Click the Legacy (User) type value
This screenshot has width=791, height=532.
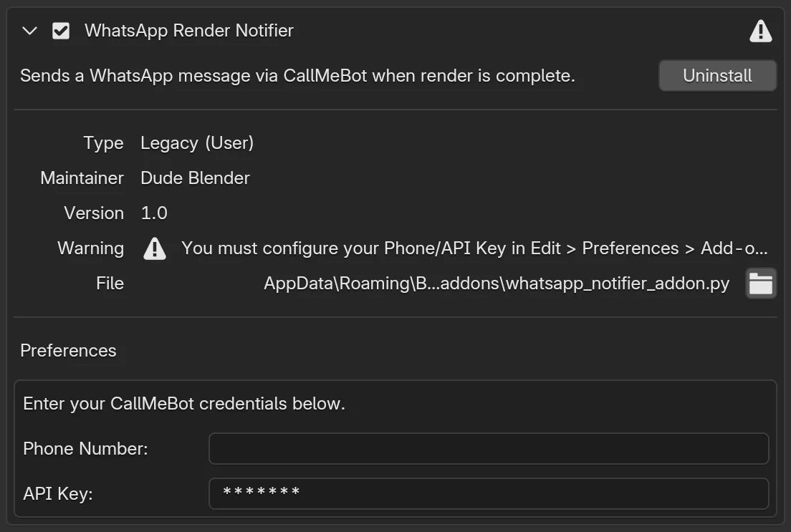pos(197,143)
